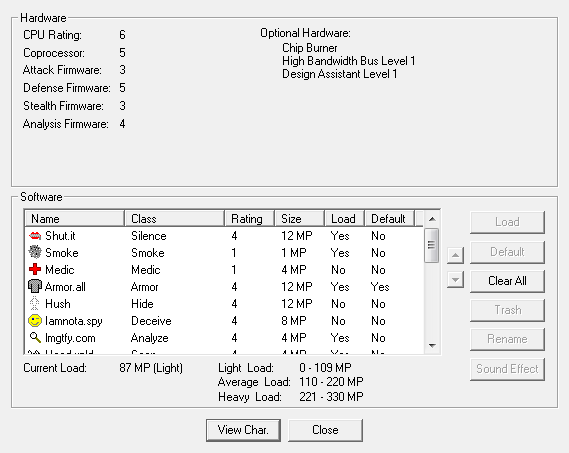Viewport: 569px width, 453px height.
Task: Select the Iamnota.spy program name
Action: (x=74, y=321)
